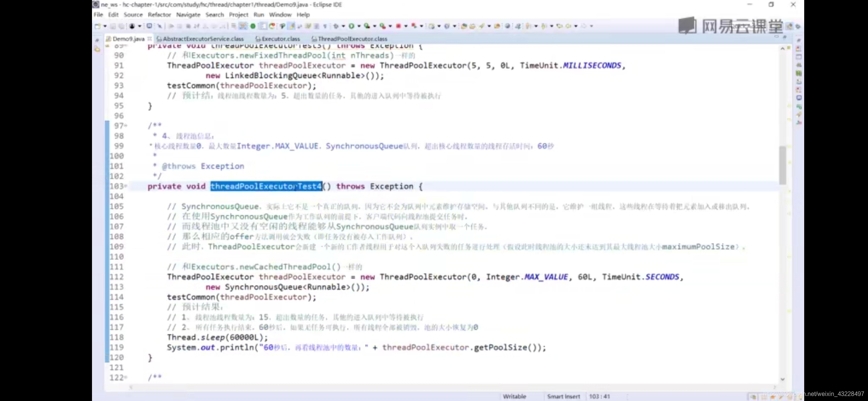
Task: Click the green Run button icon
Action: coord(351,26)
